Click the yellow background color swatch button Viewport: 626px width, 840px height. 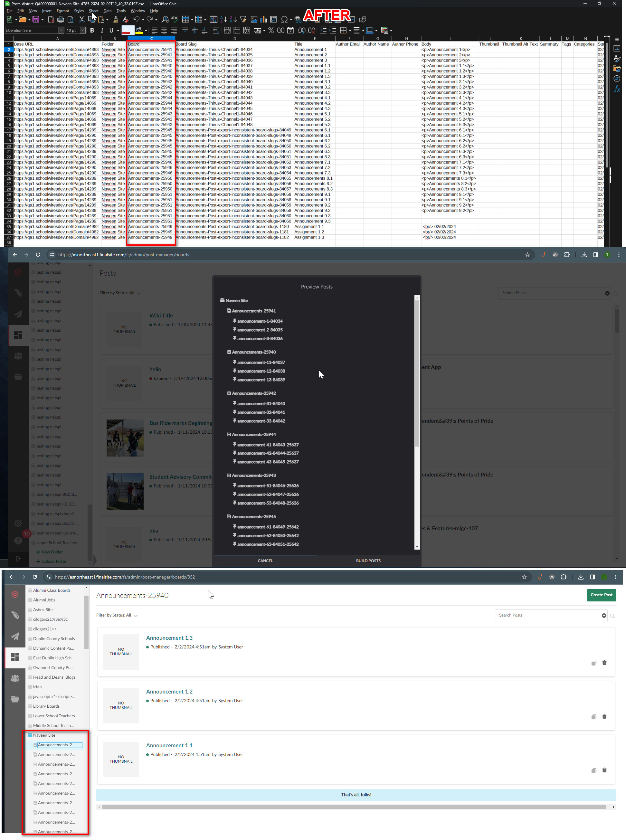click(x=139, y=30)
